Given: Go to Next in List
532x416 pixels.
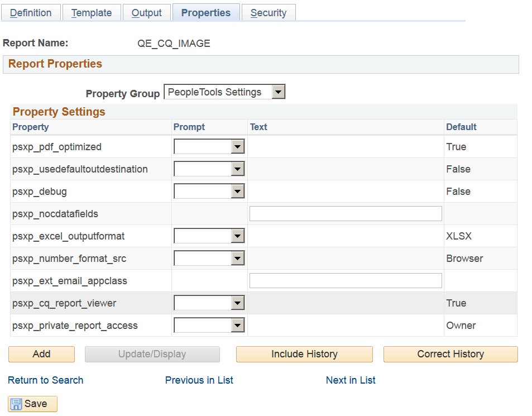Looking at the screenshot, I should [351, 380].
